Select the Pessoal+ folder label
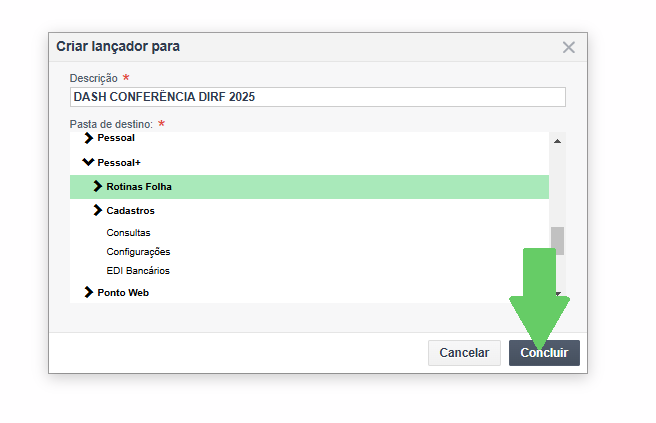The width and height of the screenshot is (656, 423). [119, 162]
